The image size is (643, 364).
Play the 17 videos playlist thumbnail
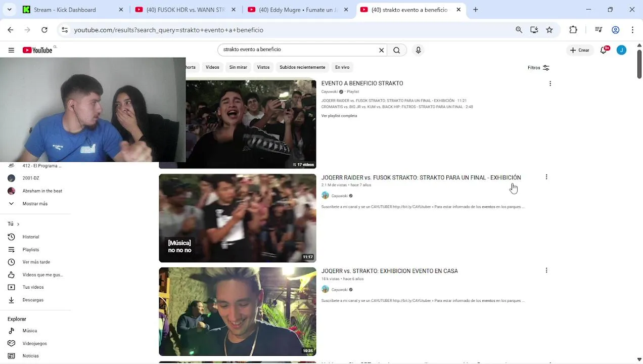251,124
